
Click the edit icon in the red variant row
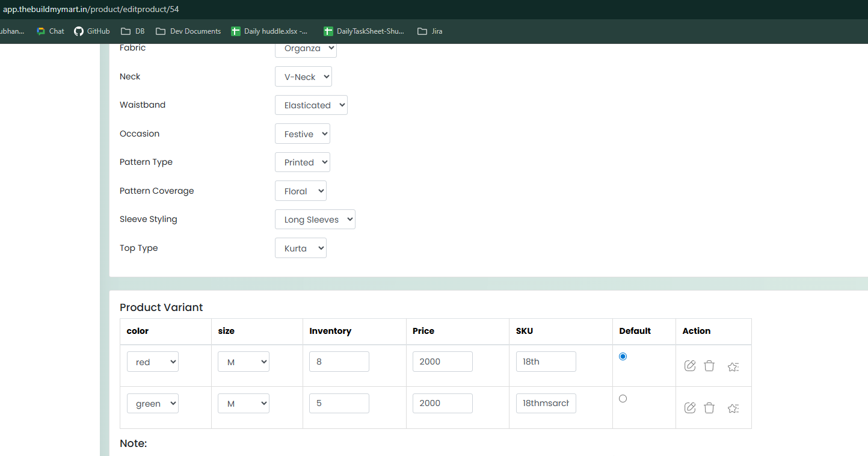click(x=690, y=366)
